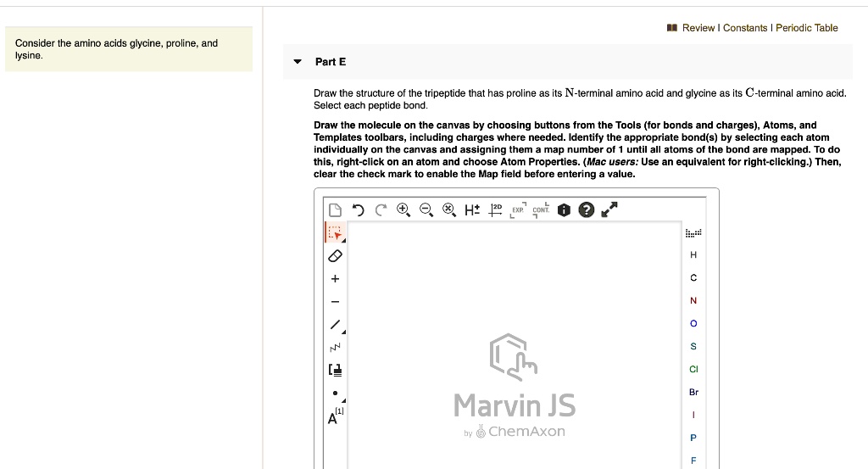Pick the Oxygen atom from the atoms toolbar
The width and height of the screenshot is (868, 469).
point(693,323)
